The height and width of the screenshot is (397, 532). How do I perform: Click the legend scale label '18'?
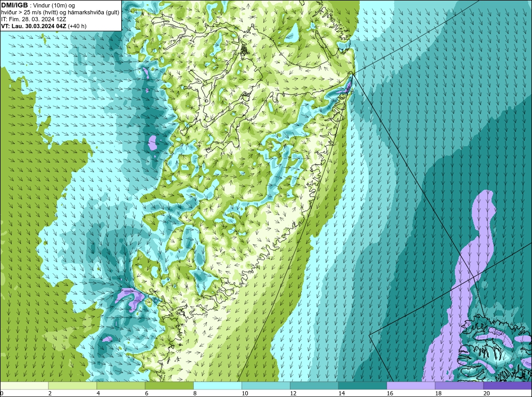click(x=438, y=393)
